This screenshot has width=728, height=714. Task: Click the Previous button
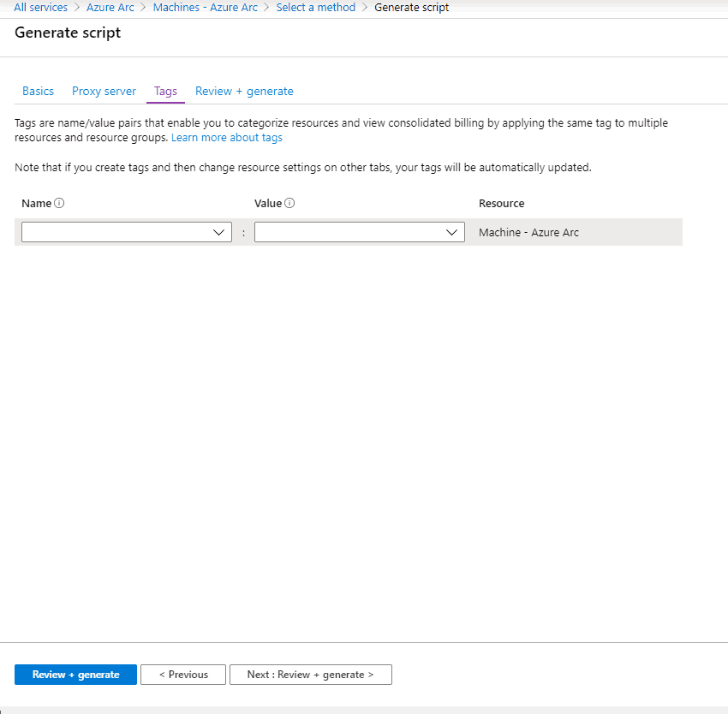tap(183, 675)
